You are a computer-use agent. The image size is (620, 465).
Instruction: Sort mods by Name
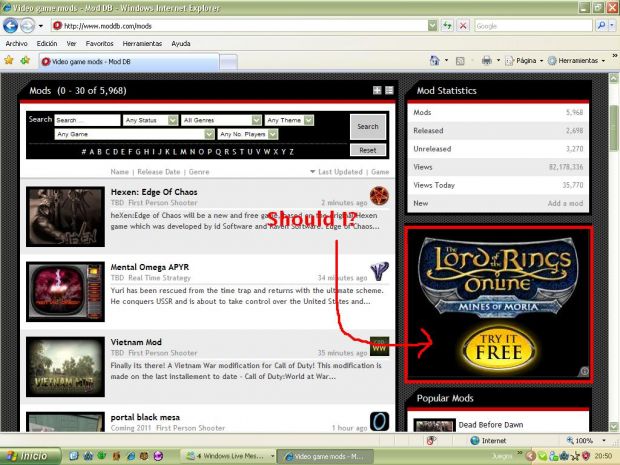(x=119, y=172)
